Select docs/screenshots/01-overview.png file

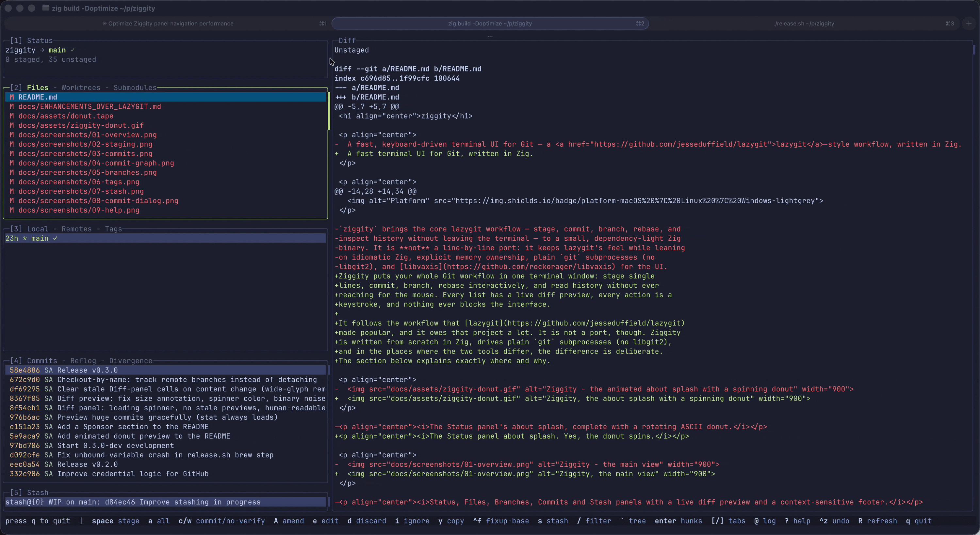[166, 134]
